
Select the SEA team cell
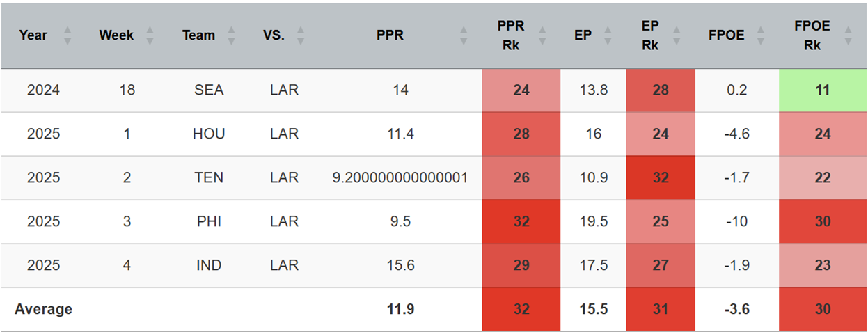click(x=210, y=90)
